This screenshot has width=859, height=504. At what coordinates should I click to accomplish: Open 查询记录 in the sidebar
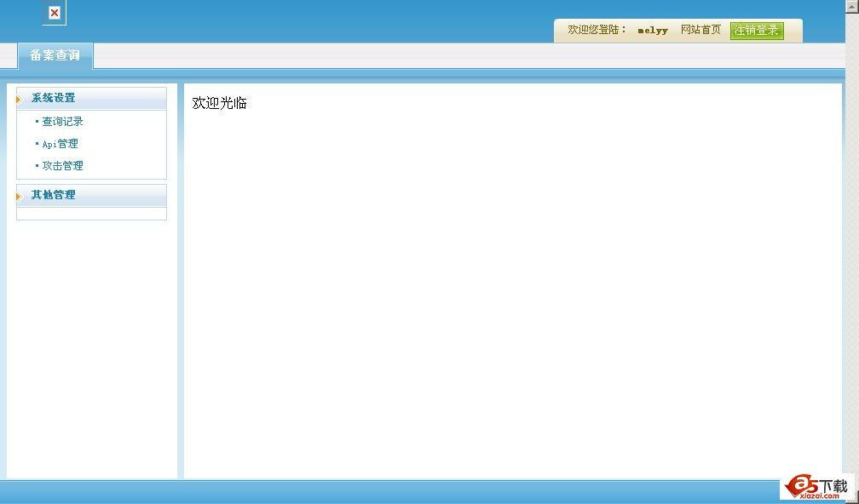coord(62,122)
